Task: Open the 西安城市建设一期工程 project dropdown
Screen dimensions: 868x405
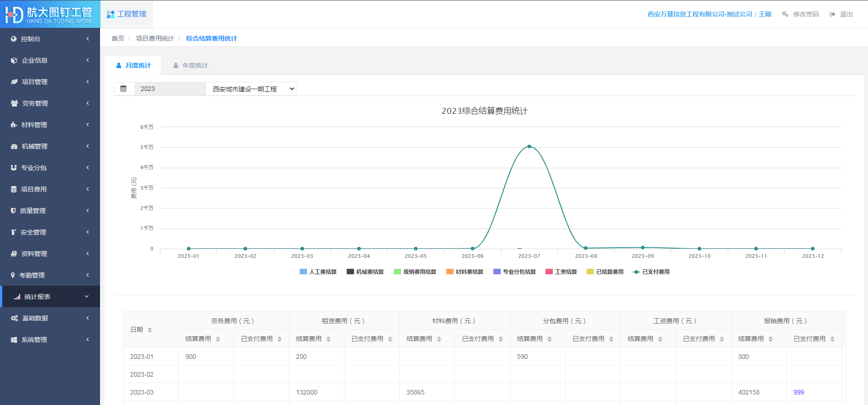Action: point(251,89)
